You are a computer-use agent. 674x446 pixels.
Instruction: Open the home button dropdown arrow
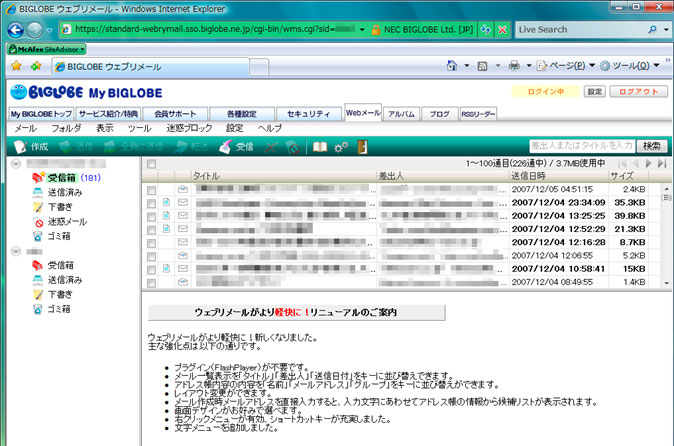[466, 66]
